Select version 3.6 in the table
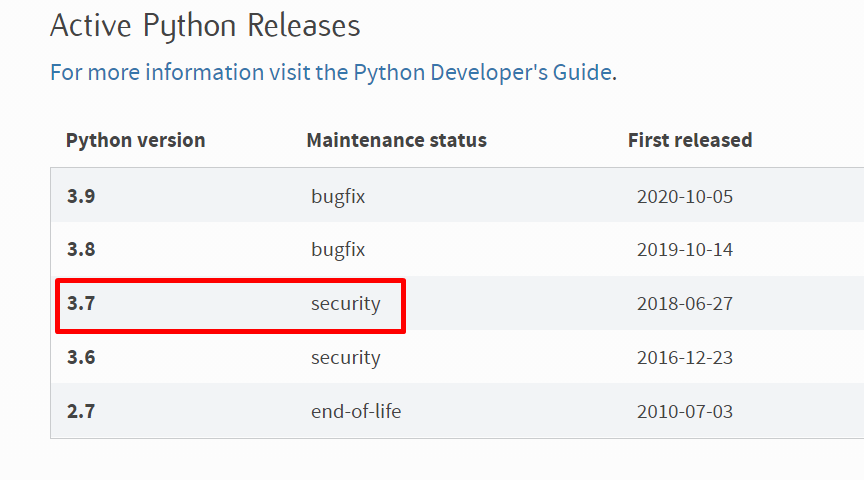 tap(81, 357)
